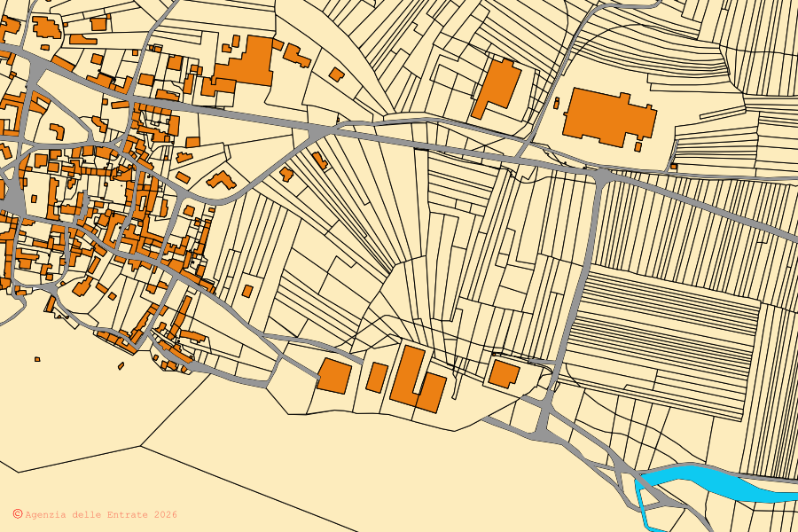798x532 pixels.
Task: Select the small isolated orange building in the fields
Action: [x=247, y=291]
